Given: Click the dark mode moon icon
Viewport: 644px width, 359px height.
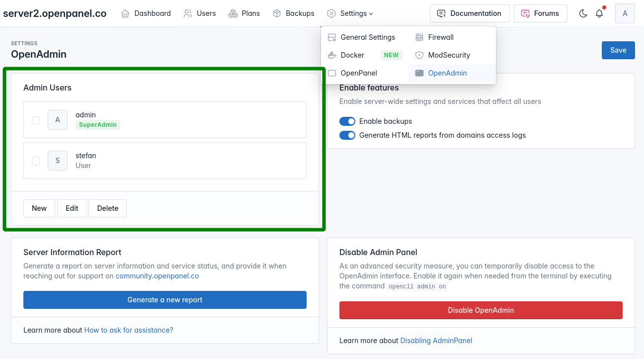Looking at the screenshot, I should [x=583, y=13].
